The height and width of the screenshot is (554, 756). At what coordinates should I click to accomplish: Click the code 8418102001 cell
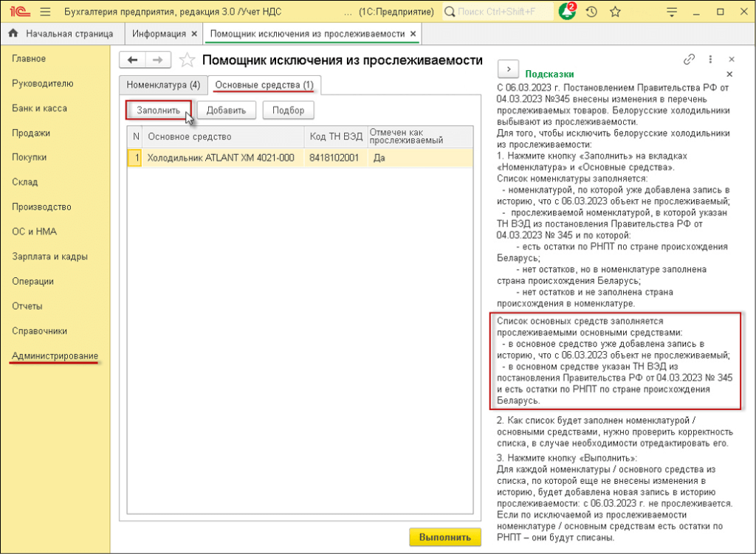point(336,158)
